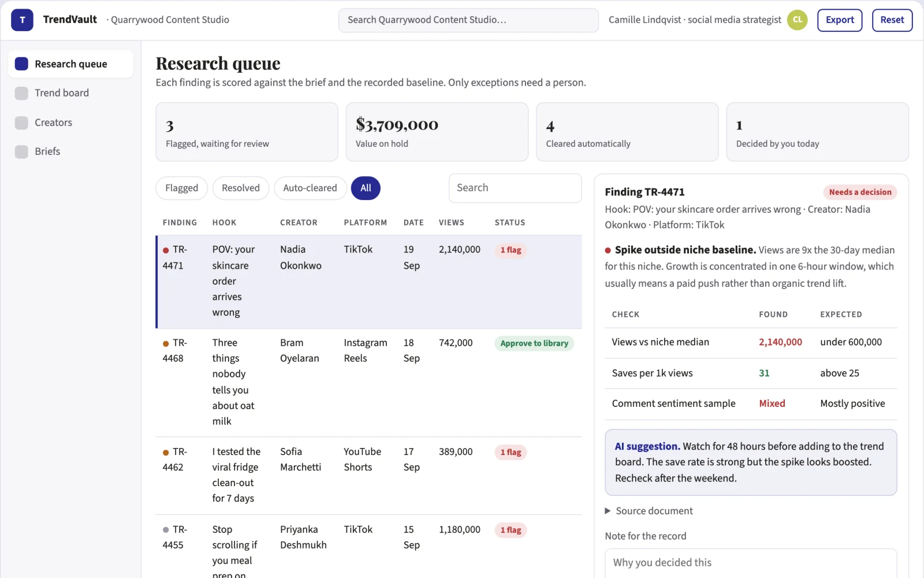
Task: Click the DATE column header
Action: pos(413,223)
